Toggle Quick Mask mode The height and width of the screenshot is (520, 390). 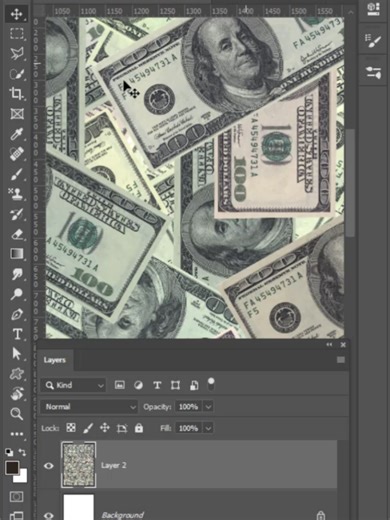[16, 497]
